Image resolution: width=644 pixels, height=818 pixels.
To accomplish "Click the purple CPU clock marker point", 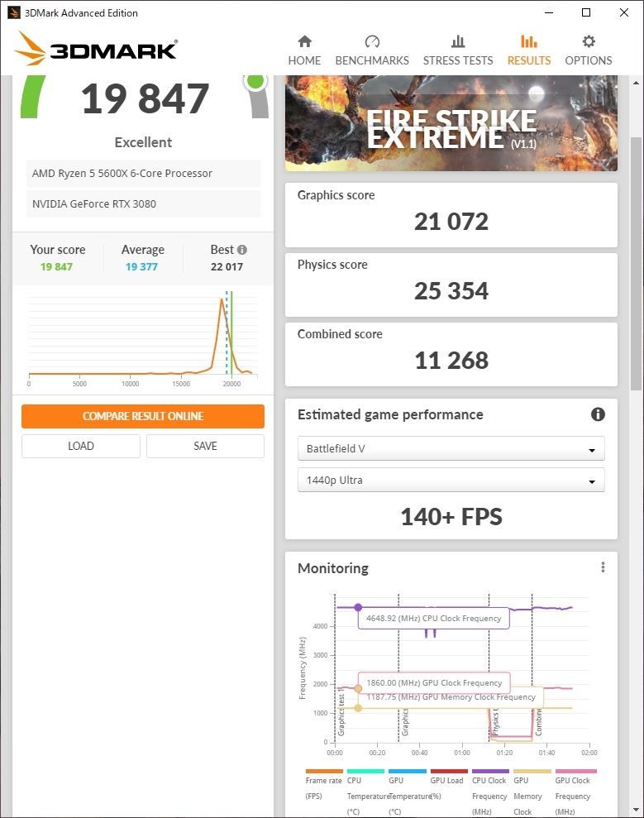I will pos(358,607).
